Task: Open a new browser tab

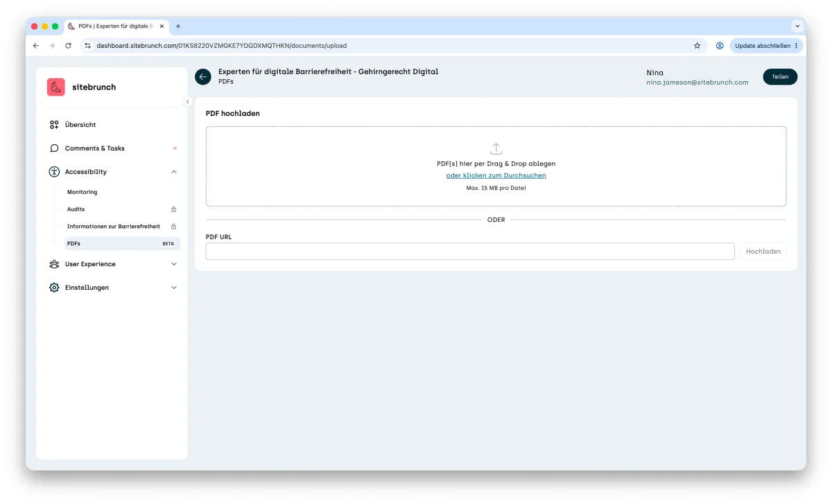Action: 178,26
